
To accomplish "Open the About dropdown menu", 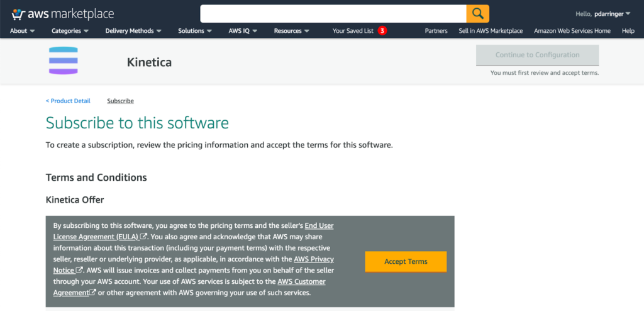I will [x=23, y=31].
